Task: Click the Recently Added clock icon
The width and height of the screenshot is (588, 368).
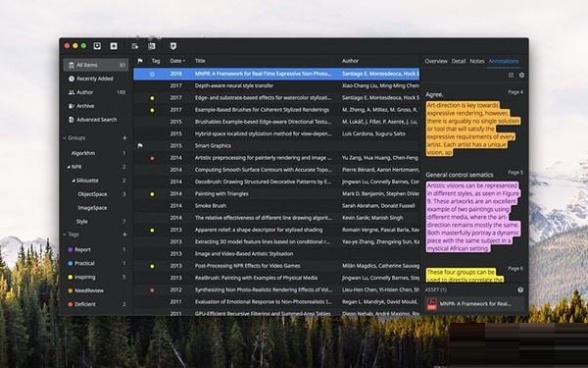Action: (72, 79)
